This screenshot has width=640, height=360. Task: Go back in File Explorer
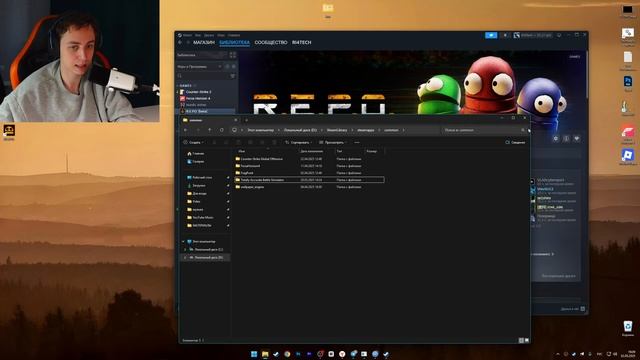tap(186, 130)
